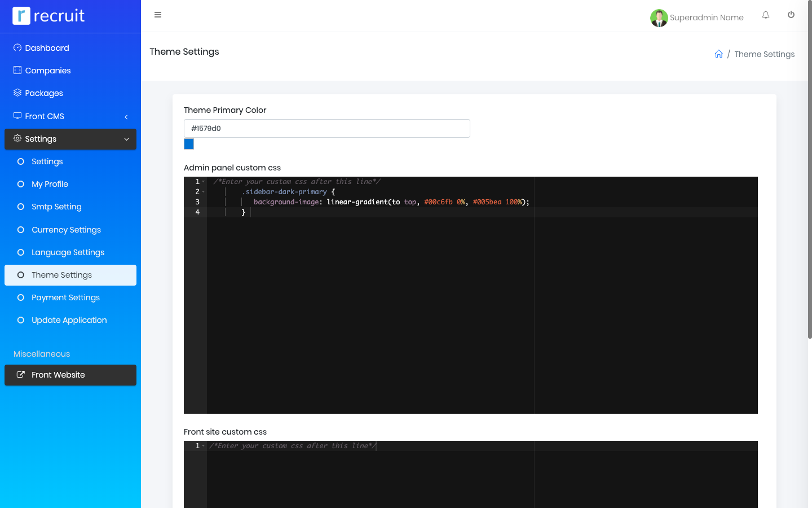Image resolution: width=812 pixels, height=508 pixels.
Task: Click the Packages layers icon
Action: 17,93
